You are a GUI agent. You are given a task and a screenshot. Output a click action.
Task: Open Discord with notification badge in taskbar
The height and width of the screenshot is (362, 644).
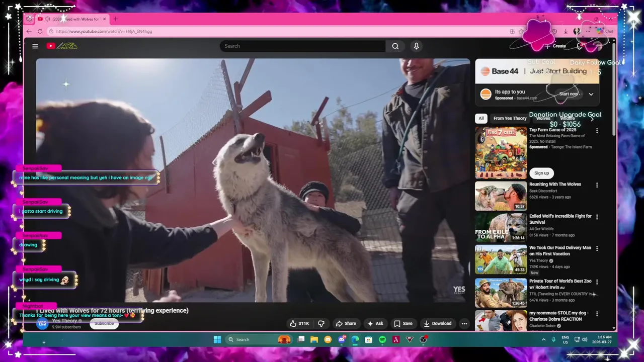click(342, 339)
